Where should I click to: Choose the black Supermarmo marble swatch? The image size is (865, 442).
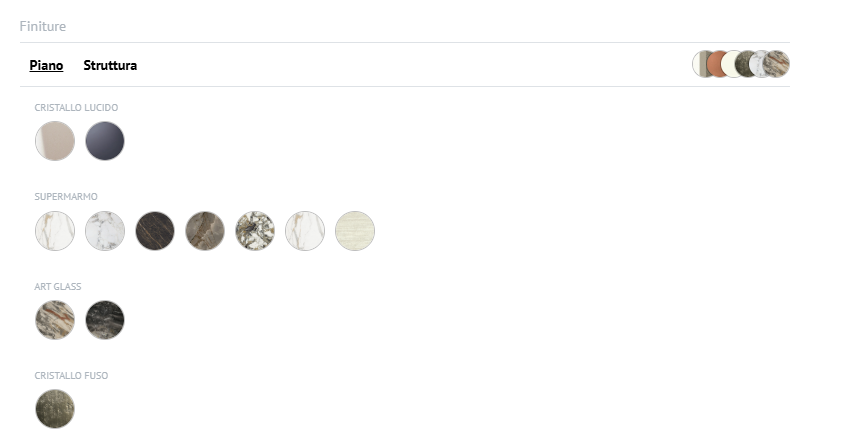[x=155, y=231]
